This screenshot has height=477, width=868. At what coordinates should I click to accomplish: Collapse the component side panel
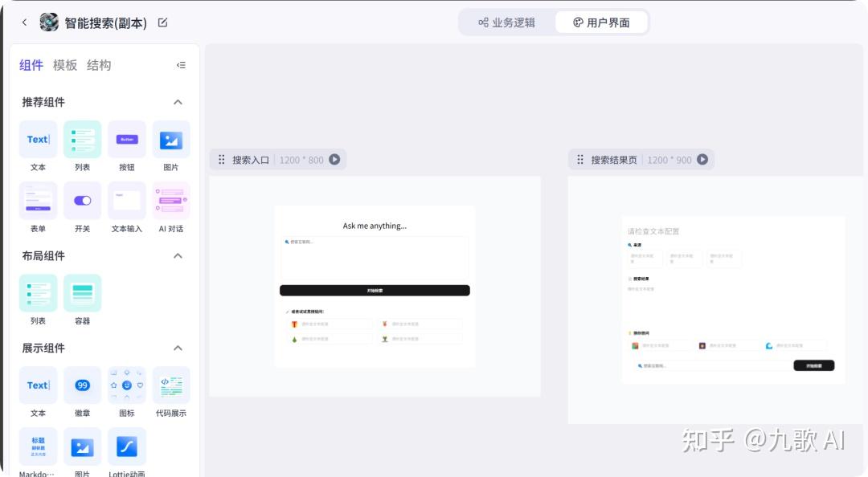(x=181, y=65)
